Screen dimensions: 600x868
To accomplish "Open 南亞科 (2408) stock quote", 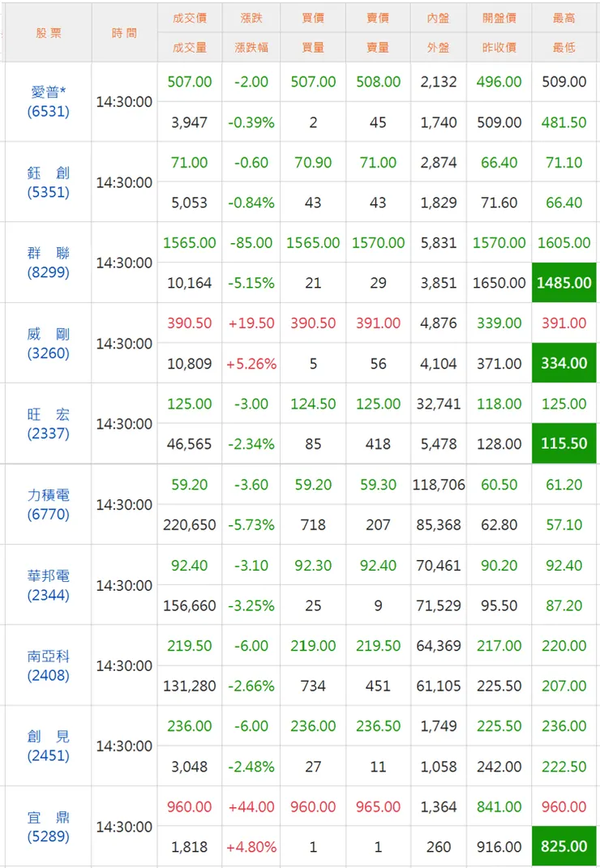I will pos(49,665).
